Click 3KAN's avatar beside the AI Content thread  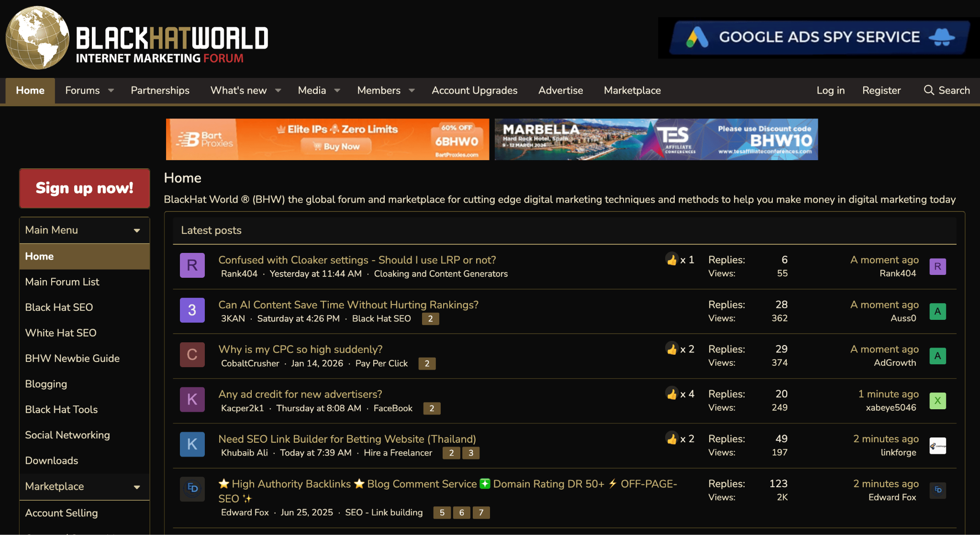[x=192, y=310]
